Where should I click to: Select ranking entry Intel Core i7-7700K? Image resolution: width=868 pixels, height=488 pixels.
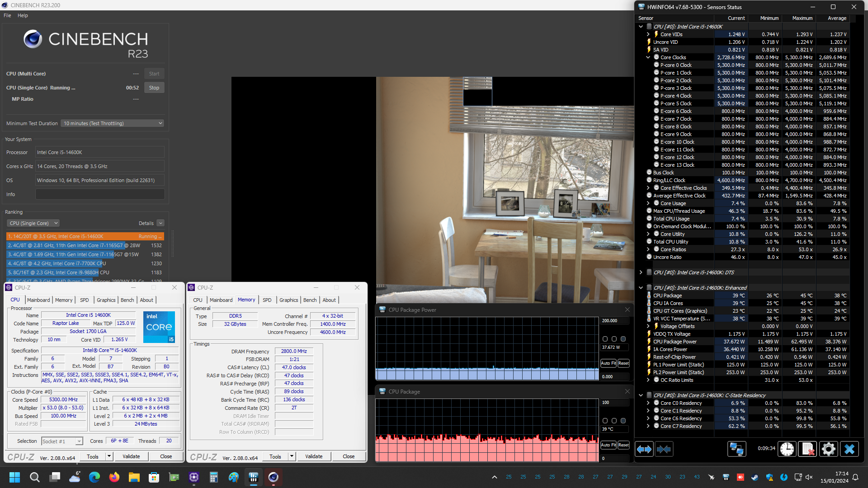85,263
